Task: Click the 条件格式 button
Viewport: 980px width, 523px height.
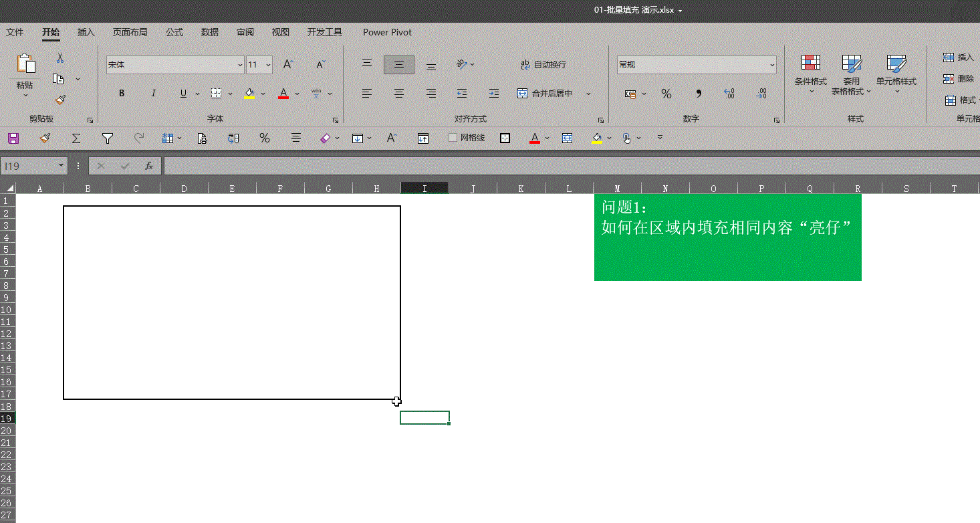Action: [x=811, y=72]
